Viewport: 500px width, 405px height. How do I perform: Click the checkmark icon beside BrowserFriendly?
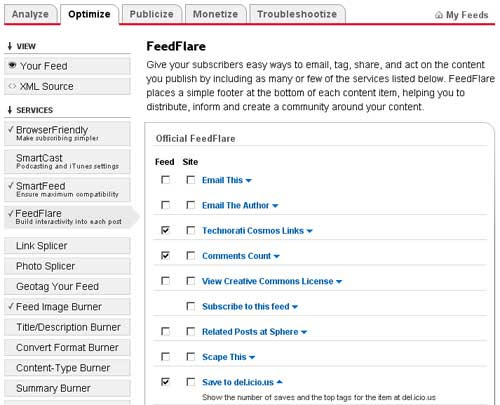coord(11,129)
